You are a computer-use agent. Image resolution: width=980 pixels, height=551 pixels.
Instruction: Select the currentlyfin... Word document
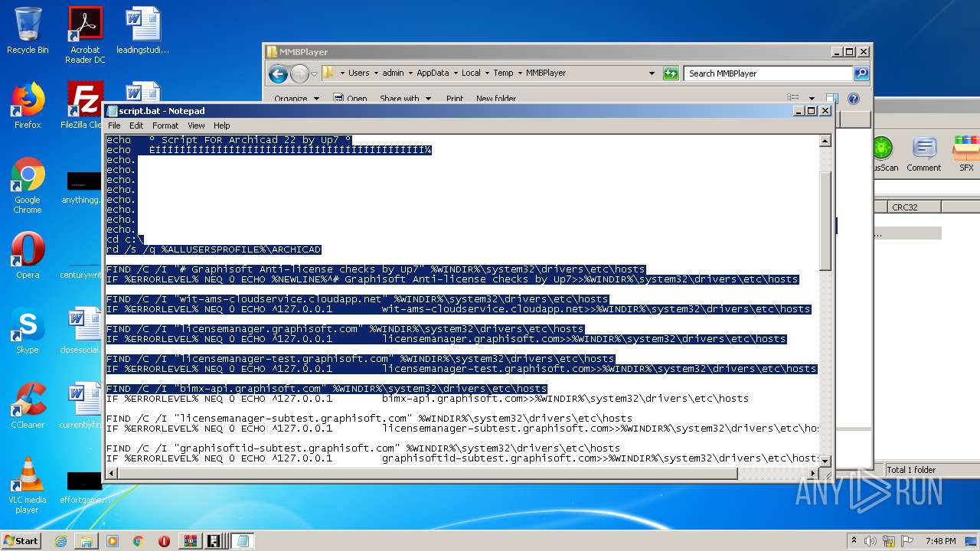[x=83, y=406]
